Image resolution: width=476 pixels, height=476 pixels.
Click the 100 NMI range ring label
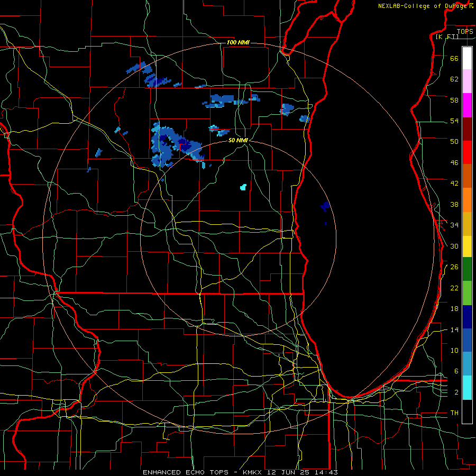[238, 42]
